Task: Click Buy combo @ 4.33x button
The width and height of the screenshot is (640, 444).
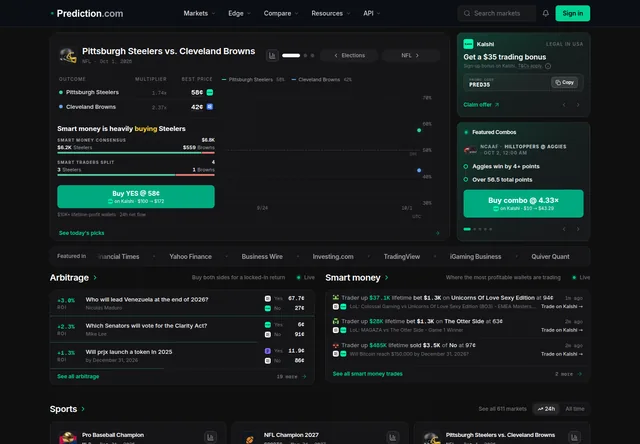Action: tap(523, 204)
